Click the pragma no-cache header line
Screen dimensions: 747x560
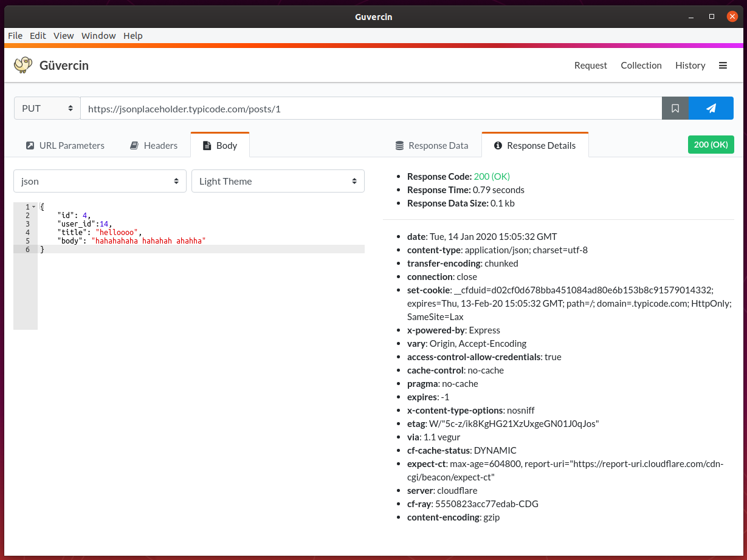(x=442, y=383)
